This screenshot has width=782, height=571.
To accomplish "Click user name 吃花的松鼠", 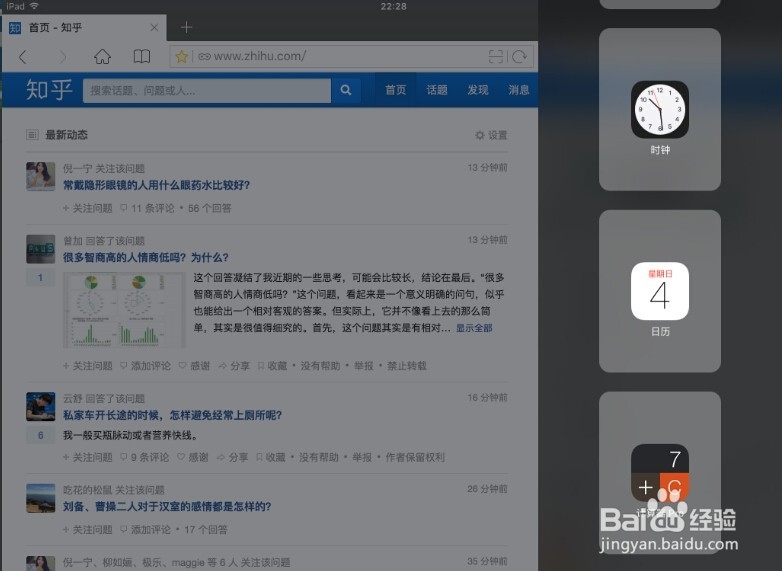I will point(88,490).
